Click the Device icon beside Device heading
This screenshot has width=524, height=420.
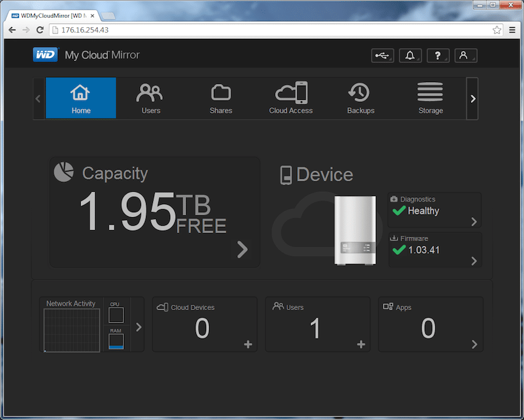[285, 175]
